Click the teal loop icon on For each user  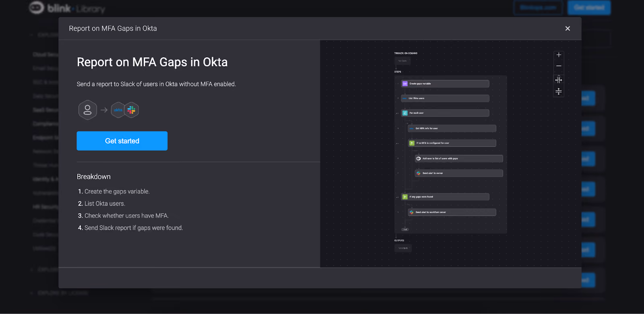pyautogui.click(x=405, y=113)
